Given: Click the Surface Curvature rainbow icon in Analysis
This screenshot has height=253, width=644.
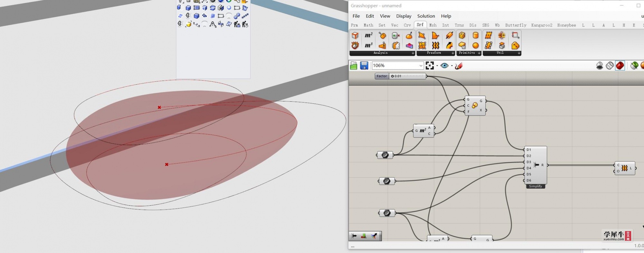Looking at the screenshot, I should [x=409, y=45].
